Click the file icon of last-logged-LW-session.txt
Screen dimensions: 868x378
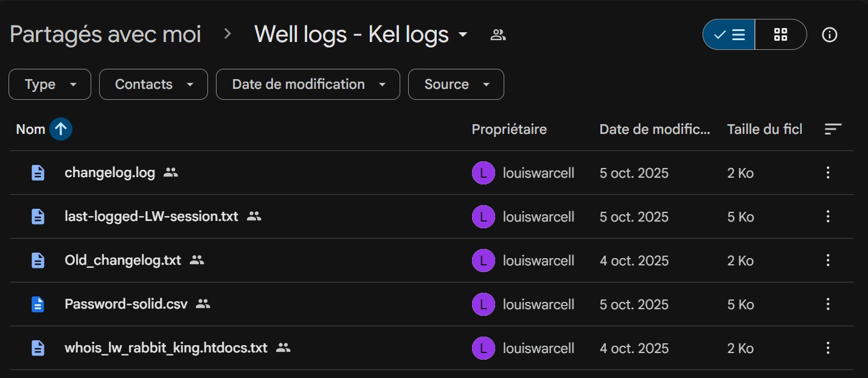coord(38,217)
